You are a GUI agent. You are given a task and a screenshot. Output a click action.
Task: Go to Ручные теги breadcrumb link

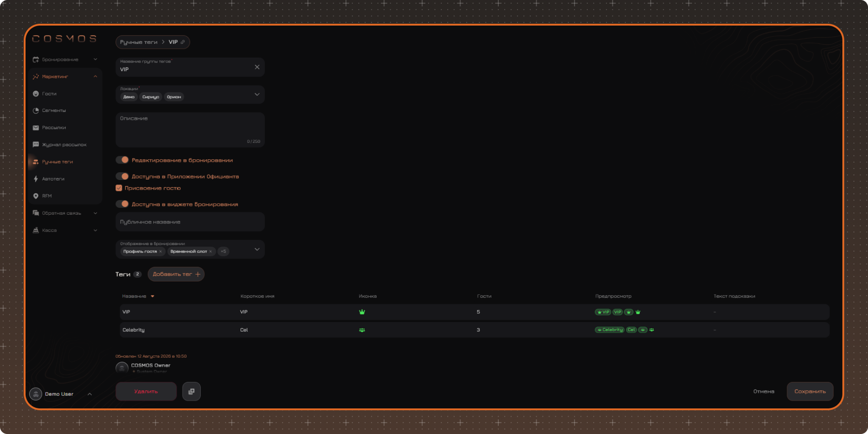click(139, 42)
